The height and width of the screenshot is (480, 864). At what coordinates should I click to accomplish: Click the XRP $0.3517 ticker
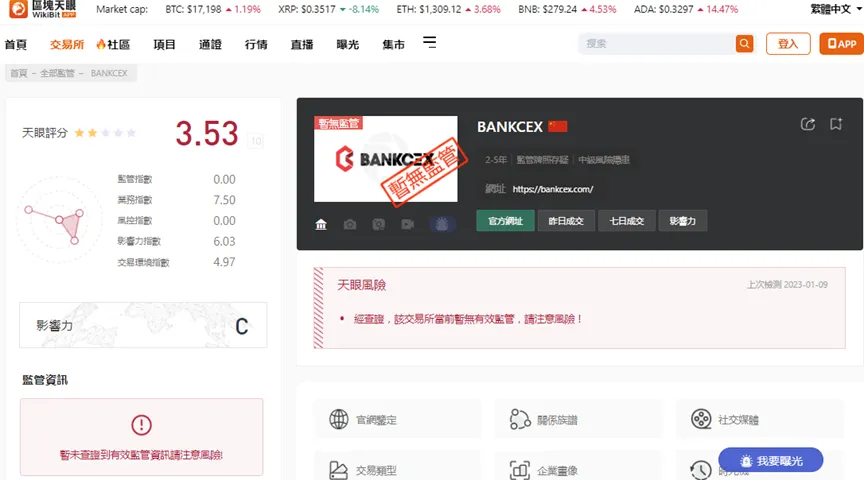[x=328, y=9]
